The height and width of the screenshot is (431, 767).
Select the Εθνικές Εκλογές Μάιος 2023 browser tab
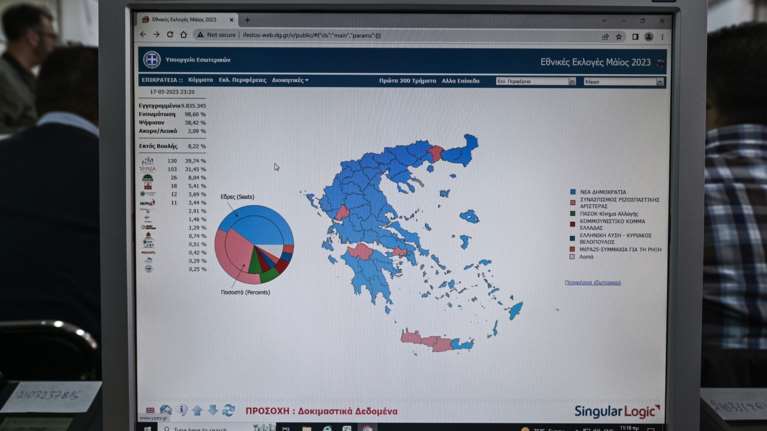click(187, 20)
